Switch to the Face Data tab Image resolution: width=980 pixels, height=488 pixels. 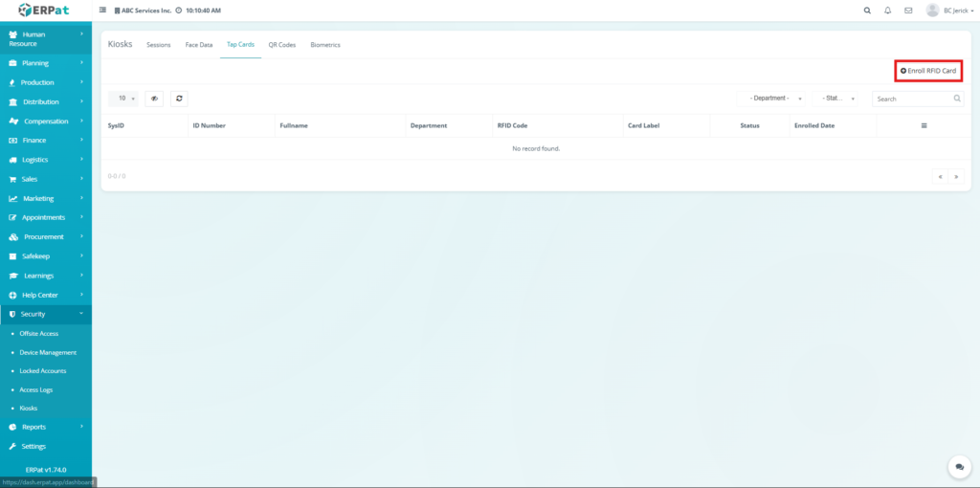coord(198,45)
